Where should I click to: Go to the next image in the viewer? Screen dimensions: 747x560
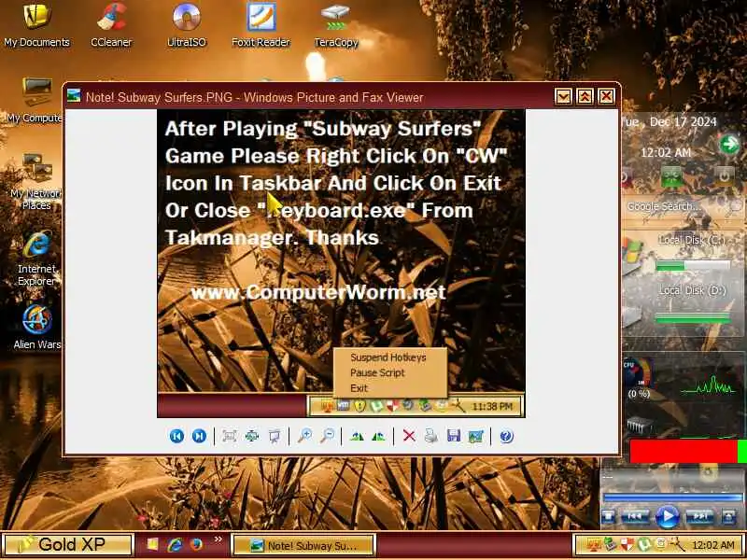click(199, 436)
